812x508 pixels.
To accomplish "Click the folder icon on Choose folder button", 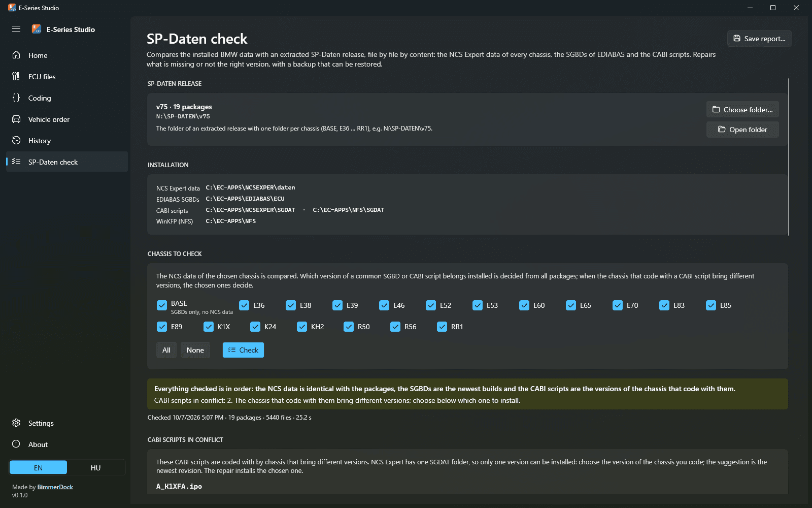I will (x=716, y=110).
